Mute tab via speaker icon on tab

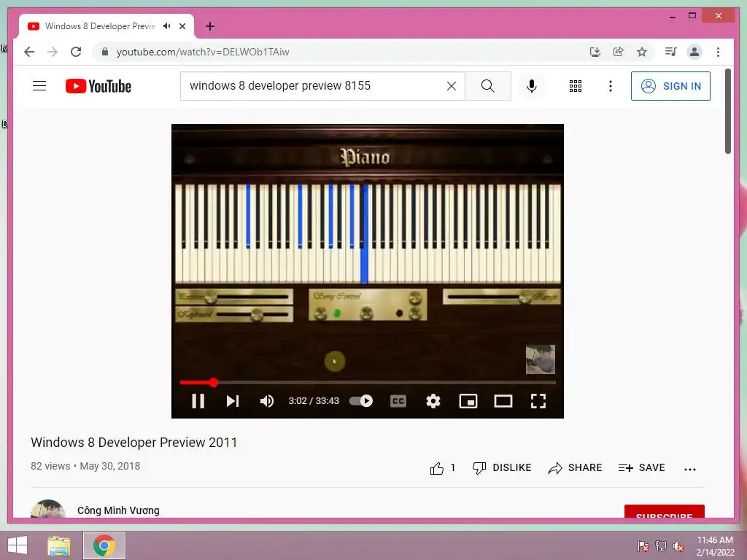point(166,26)
